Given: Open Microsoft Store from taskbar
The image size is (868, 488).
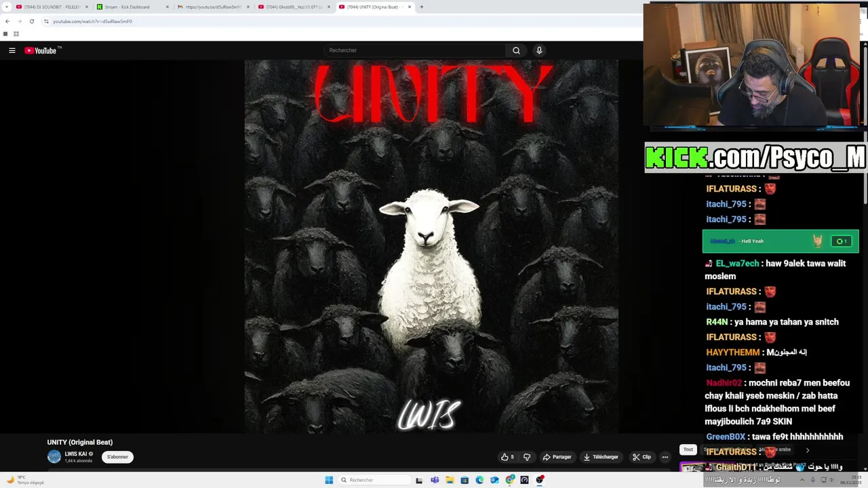Looking at the screenshot, I should coord(465,480).
